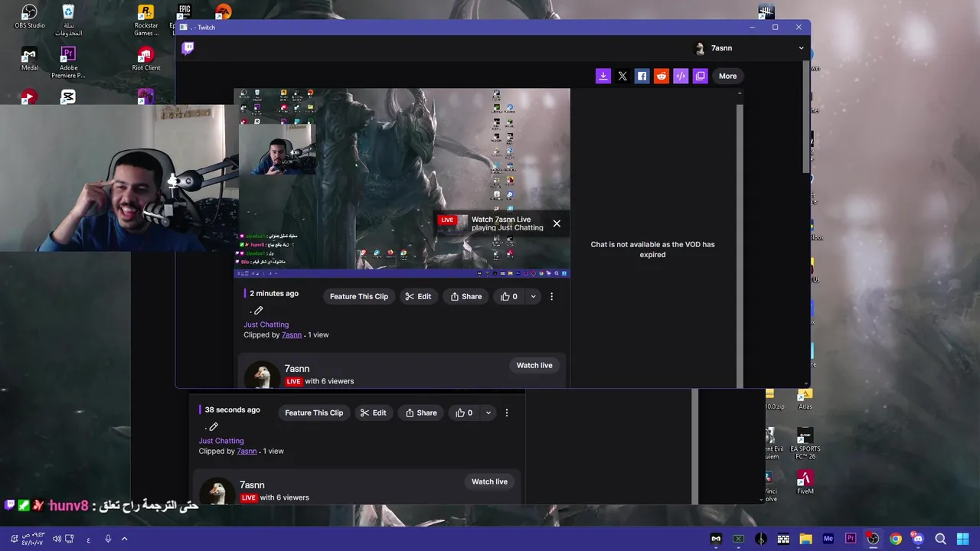Share the clip to Reddit
The height and width of the screenshot is (551, 980).
click(661, 76)
